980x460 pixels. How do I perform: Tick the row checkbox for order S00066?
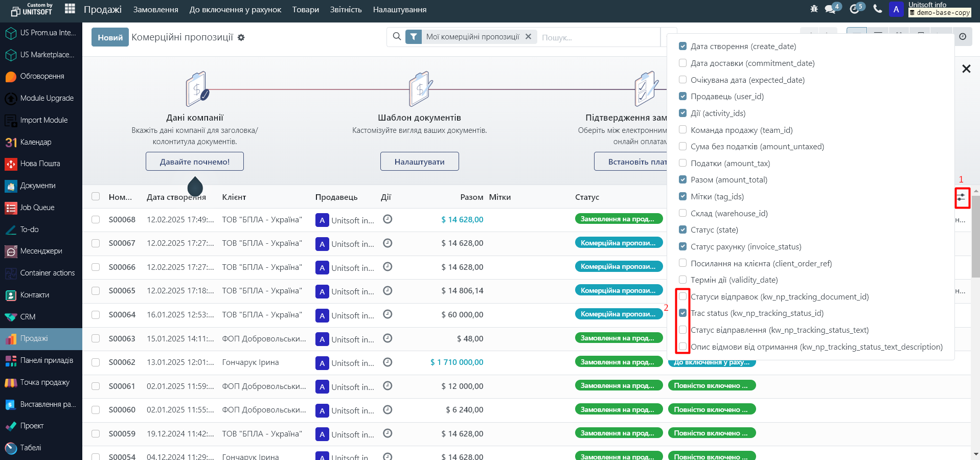pyautogui.click(x=96, y=267)
